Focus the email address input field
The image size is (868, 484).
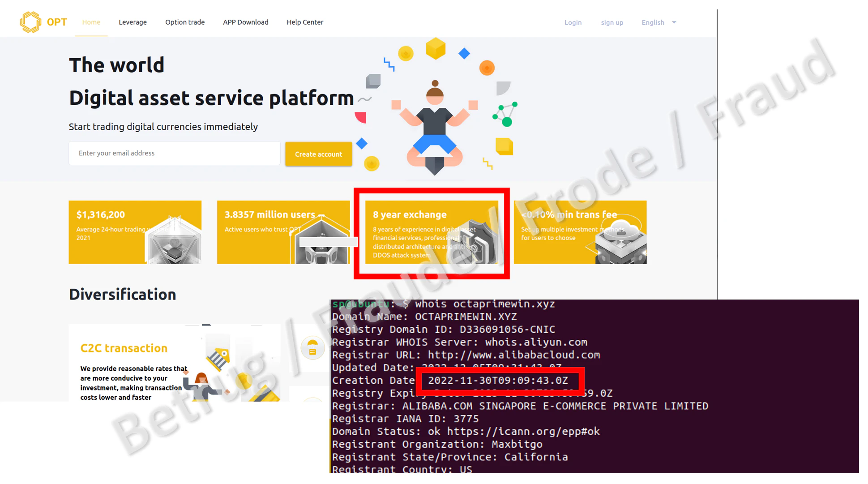(175, 153)
